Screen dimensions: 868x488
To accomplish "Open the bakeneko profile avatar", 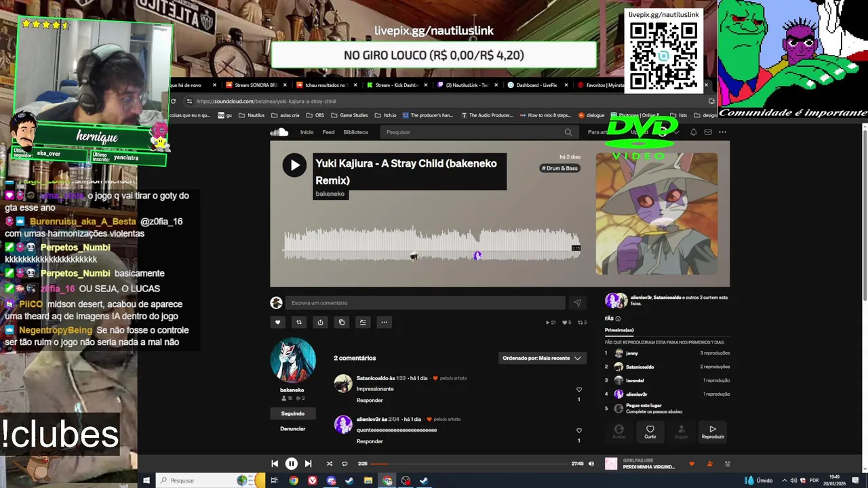I will pos(293,360).
